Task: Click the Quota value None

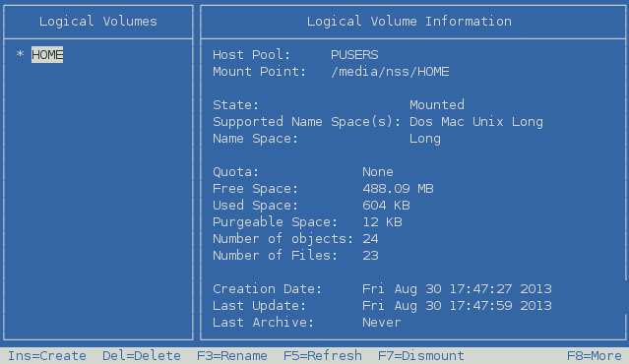Action: pos(378,172)
